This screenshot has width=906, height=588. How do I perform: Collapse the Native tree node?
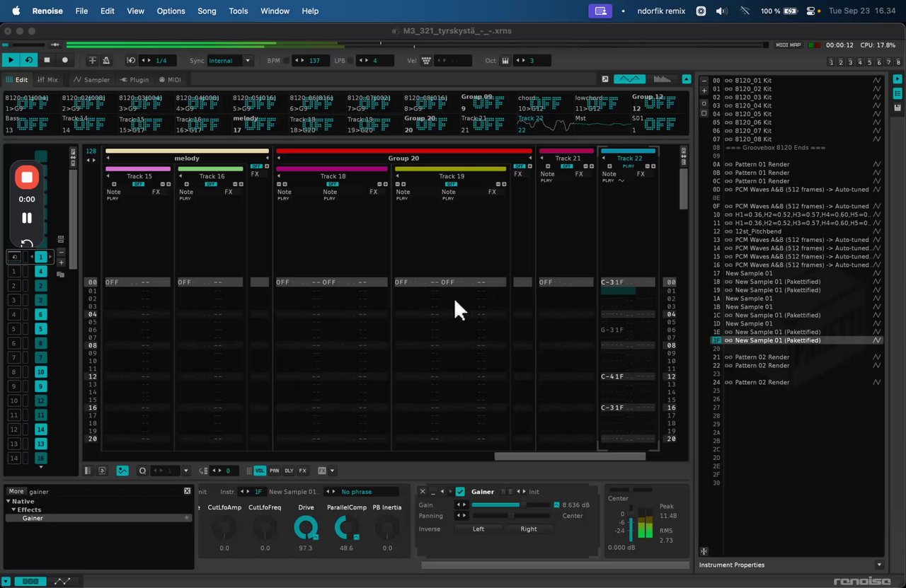pos(8,502)
